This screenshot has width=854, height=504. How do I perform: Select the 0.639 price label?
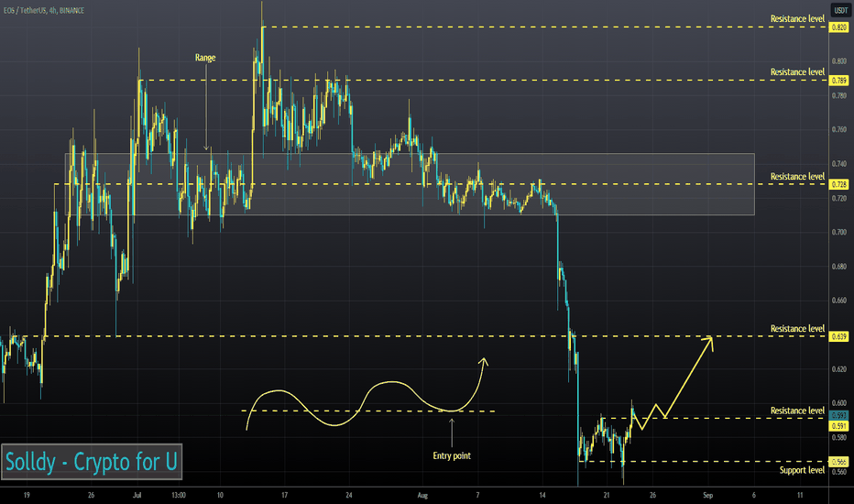[838, 336]
